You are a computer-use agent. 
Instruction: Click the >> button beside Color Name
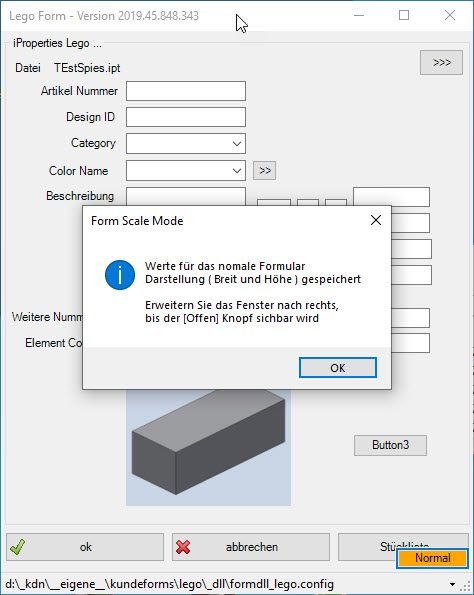[x=265, y=170]
